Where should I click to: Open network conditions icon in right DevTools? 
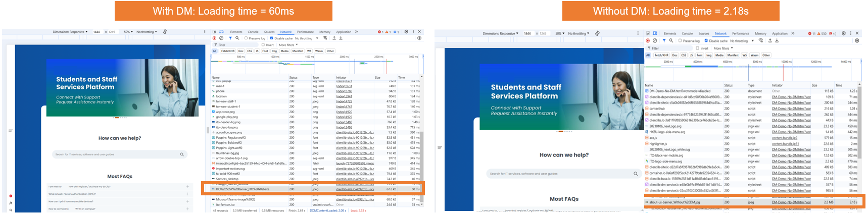pyautogui.click(x=761, y=40)
